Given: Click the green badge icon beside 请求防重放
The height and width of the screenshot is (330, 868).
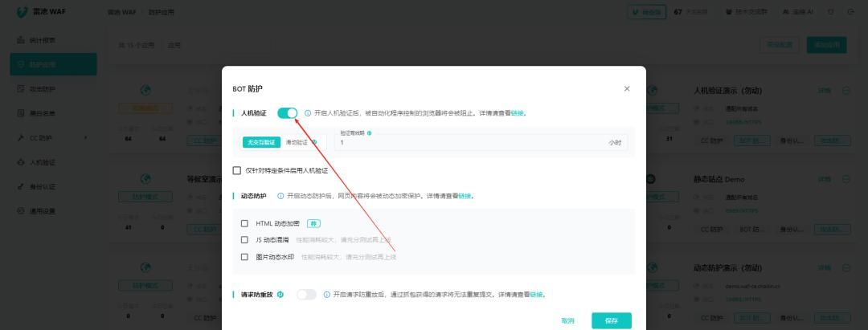Looking at the screenshot, I should (280, 295).
